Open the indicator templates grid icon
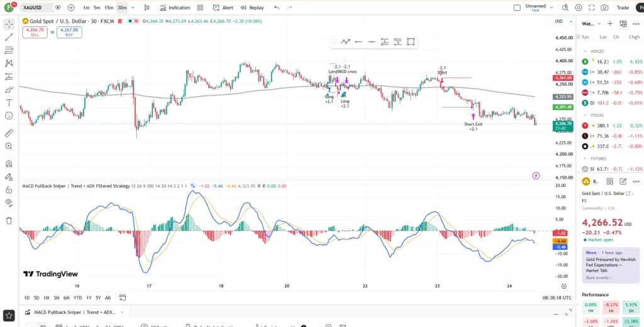This screenshot has height=327, width=644. 200,8
